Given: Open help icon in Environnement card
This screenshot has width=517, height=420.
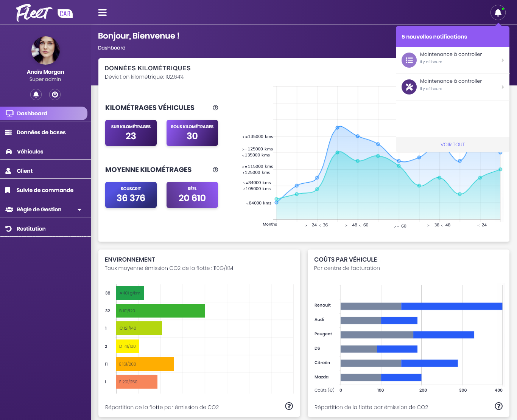Looking at the screenshot, I should coord(289,406).
